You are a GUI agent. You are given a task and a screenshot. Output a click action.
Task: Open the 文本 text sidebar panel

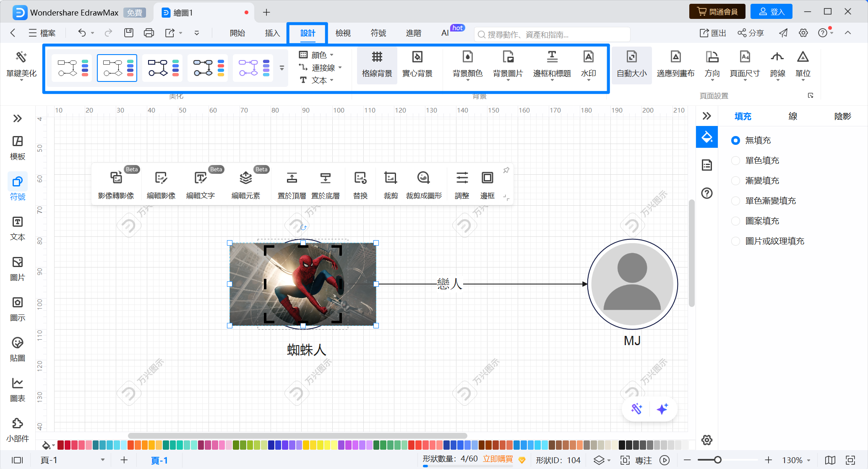(x=18, y=228)
